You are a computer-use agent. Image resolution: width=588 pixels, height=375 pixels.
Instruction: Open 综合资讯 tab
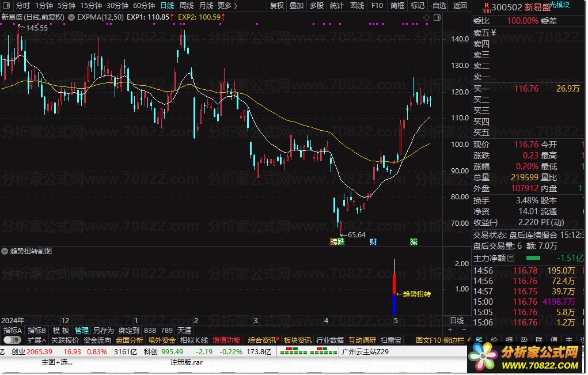[x=263, y=340]
